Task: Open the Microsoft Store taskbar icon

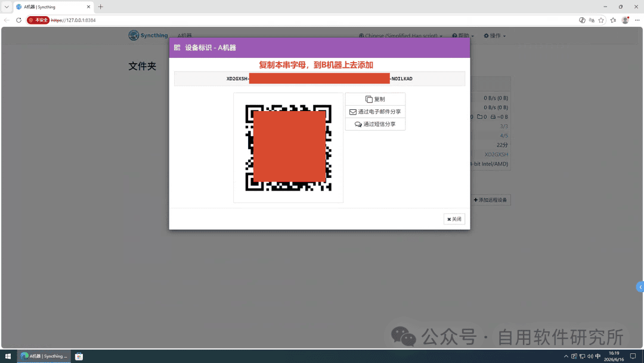Action: [x=79, y=356]
